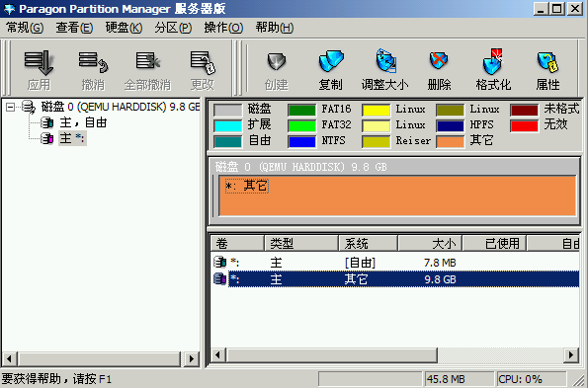Click icon beside 主，自由 tree entry
Viewport: 588px width, 388px height.
tap(47, 122)
